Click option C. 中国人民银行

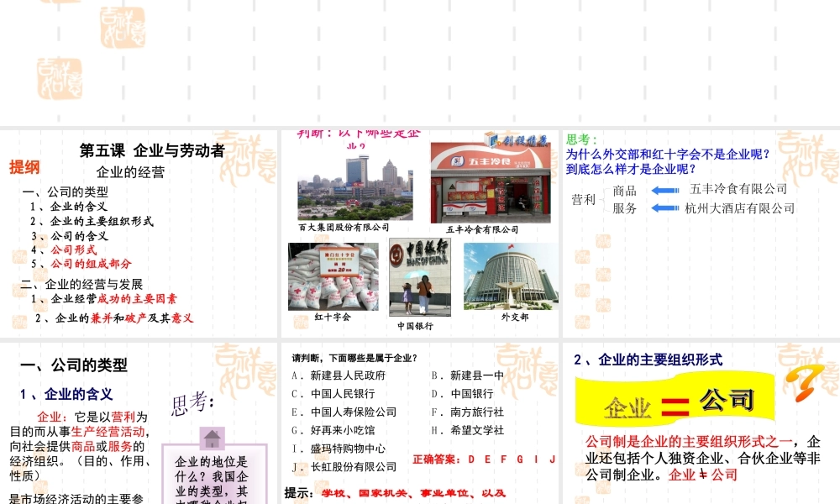click(x=333, y=394)
